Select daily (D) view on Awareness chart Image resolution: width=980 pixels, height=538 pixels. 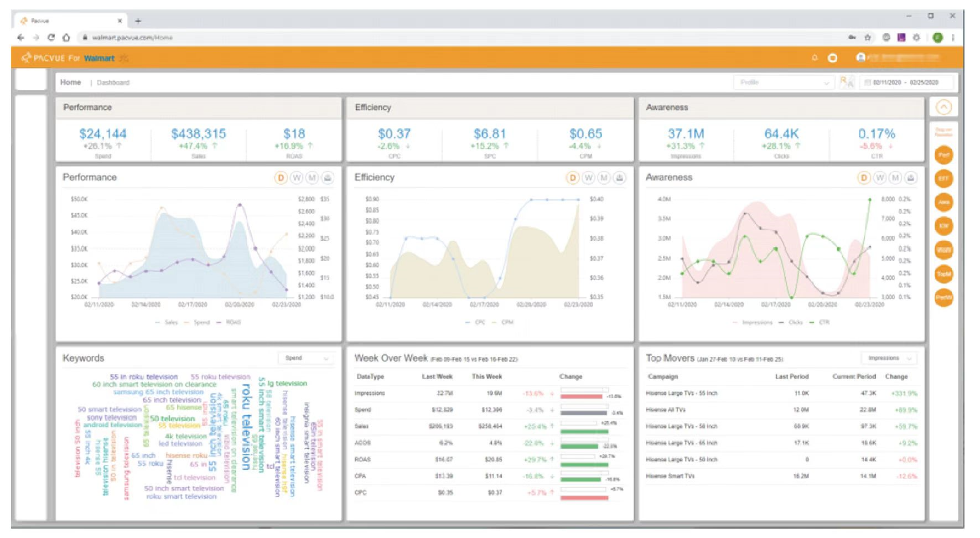[864, 178]
